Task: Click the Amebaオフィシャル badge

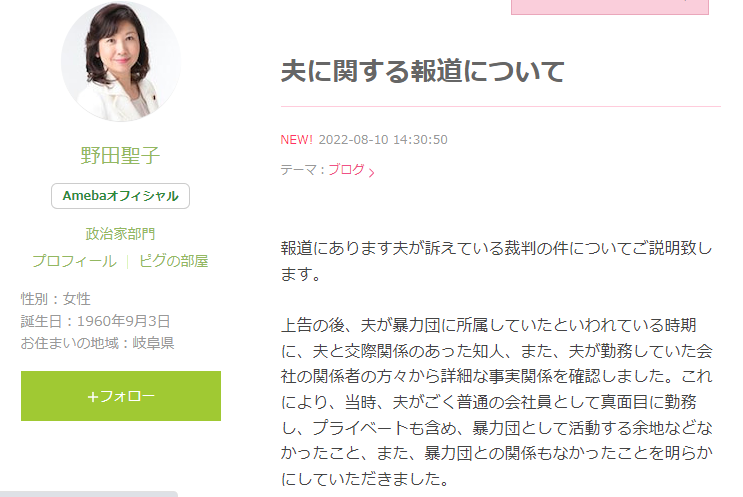Action: pos(120,196)
